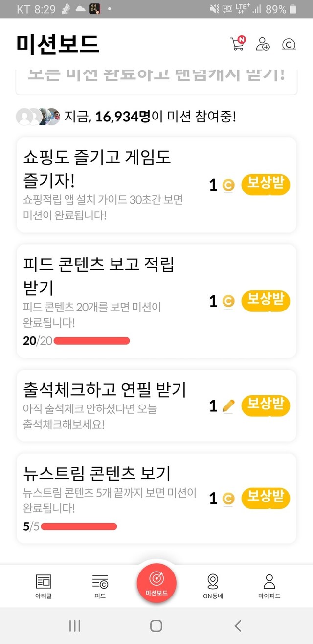The width and height of the screenshot is (313, 644).
Task: Go to the ON동네 tab
Action: pos(213,586)
